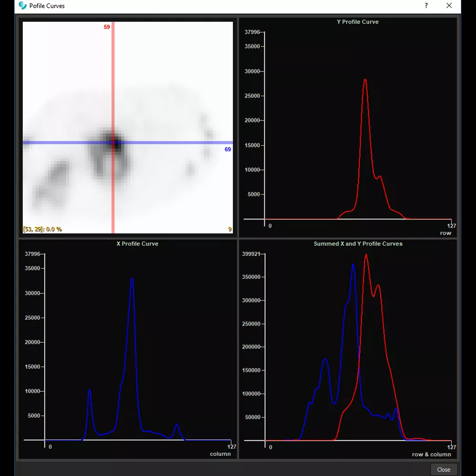Click the blue row label 69
The height and width of the screenshot is (476, 476).
point(228,149)
